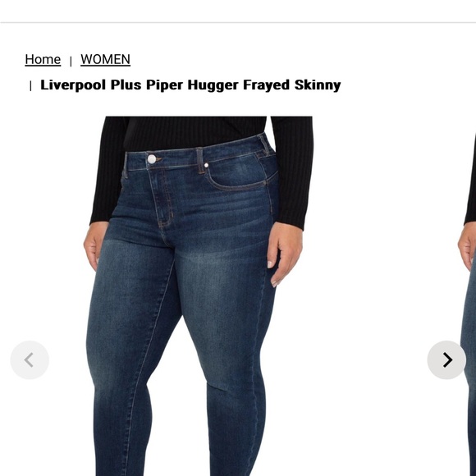The image size is (476, 476).
Task: Click the separator between Home and WOMEN
Action: (71, 62)
